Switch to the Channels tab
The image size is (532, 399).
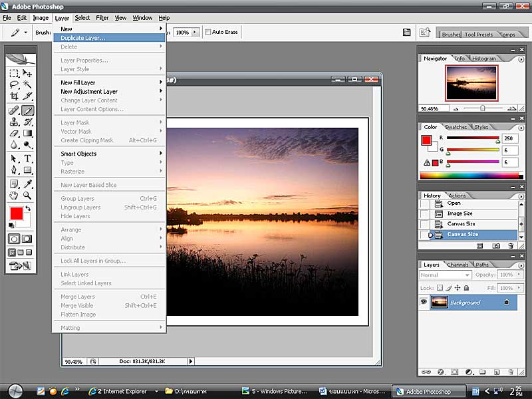pyautogui.click(x=458, y=265)
